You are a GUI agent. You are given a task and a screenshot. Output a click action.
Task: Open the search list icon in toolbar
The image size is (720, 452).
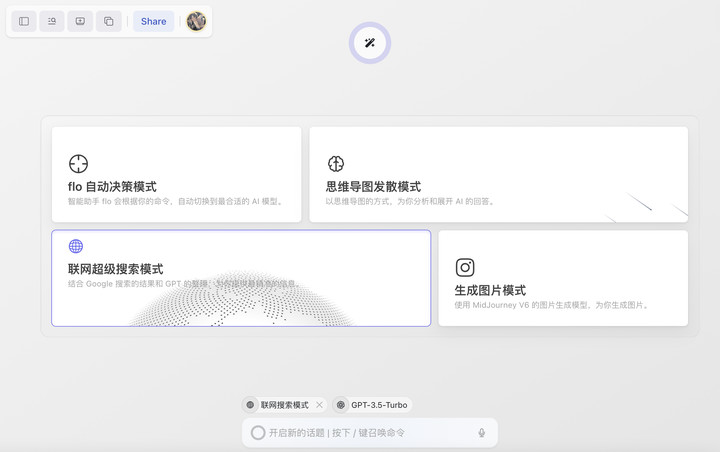pyautogui.click(x=52, y=21)
